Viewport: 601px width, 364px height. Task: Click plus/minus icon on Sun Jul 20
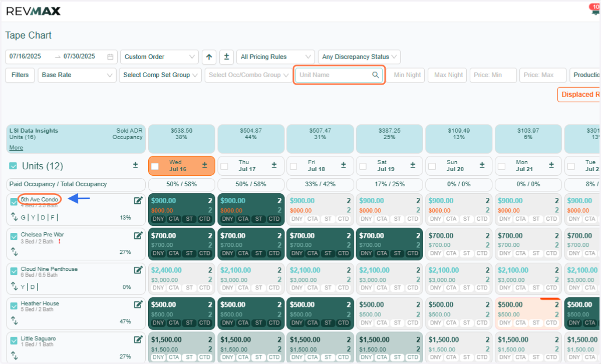pos(482,165)
